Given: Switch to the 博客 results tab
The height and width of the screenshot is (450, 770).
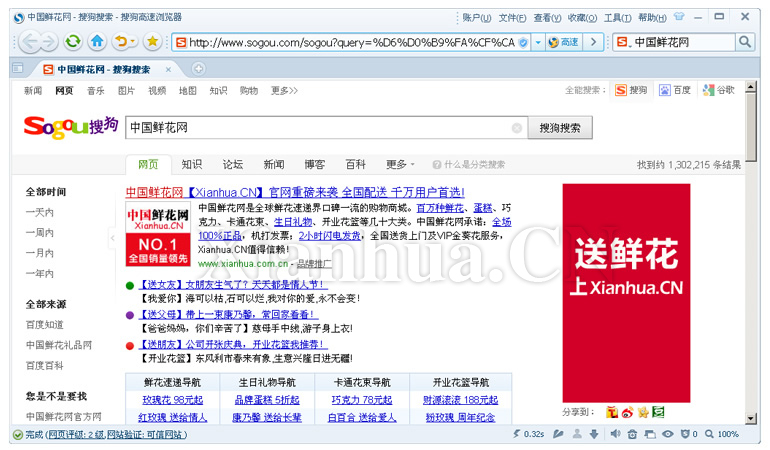Looking at the screenshot, I should click(314, 165).
